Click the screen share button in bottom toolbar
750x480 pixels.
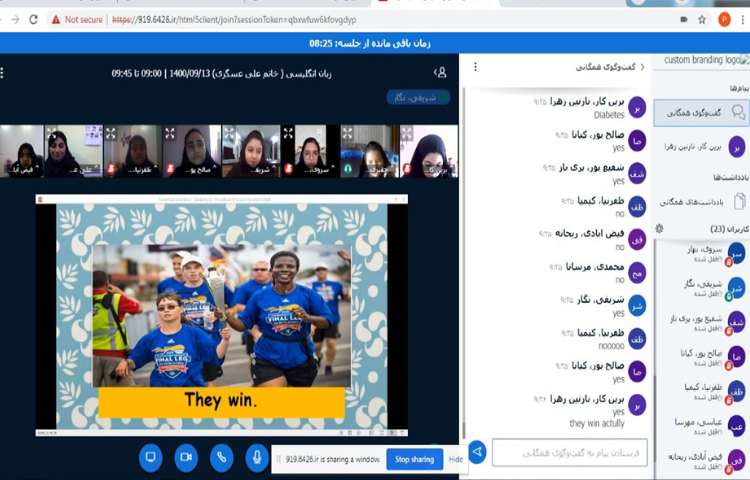pos(151,457)
